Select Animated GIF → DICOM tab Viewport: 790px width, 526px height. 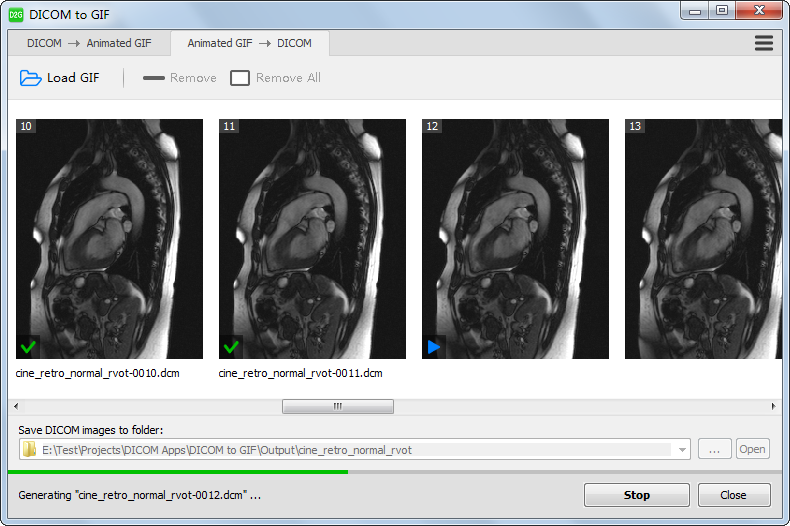[249, 43]
